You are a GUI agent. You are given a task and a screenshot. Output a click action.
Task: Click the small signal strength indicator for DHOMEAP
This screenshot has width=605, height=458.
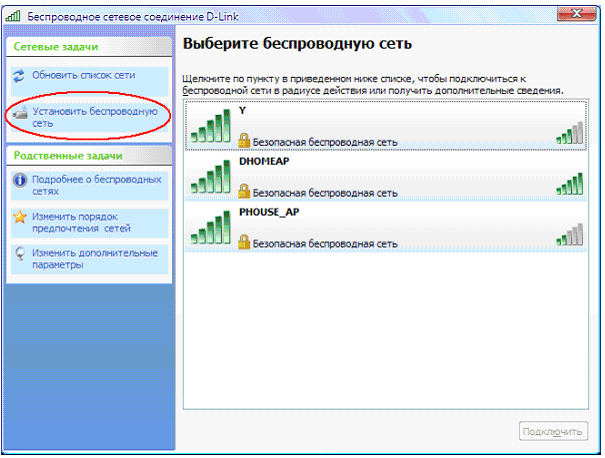pyautogui.click(x=570, y=184)
